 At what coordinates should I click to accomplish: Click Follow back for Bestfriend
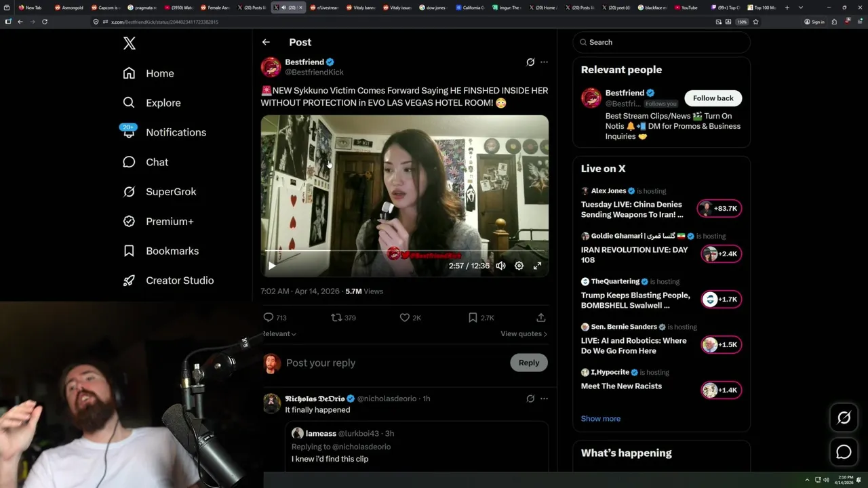713,98
